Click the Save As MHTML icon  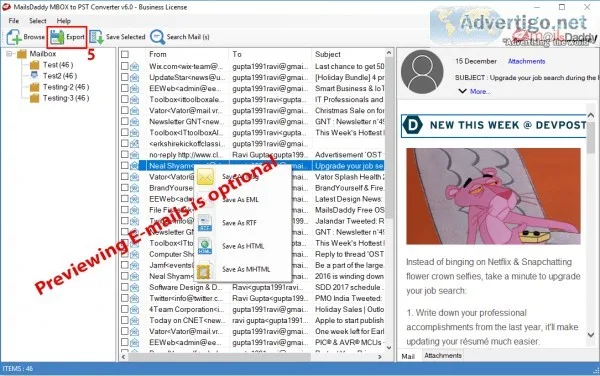click(x=205, y=270)
